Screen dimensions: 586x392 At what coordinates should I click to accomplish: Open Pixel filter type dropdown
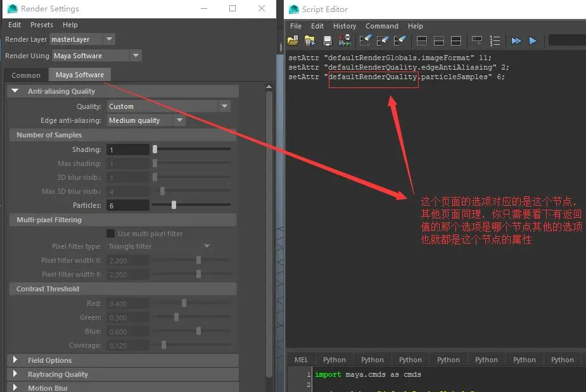pyautogui.click(x=159, y=246)
